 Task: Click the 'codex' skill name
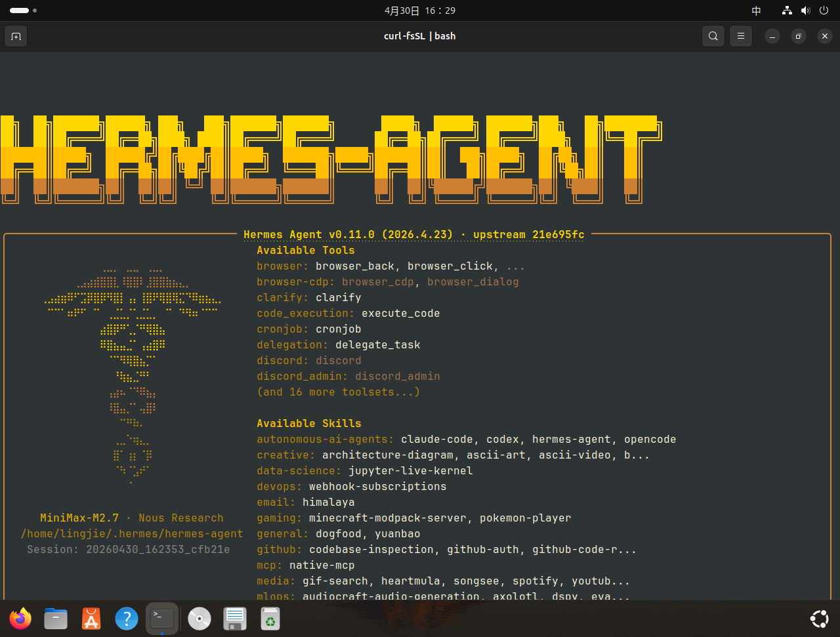pyautogui.click(x=503, y=439)
